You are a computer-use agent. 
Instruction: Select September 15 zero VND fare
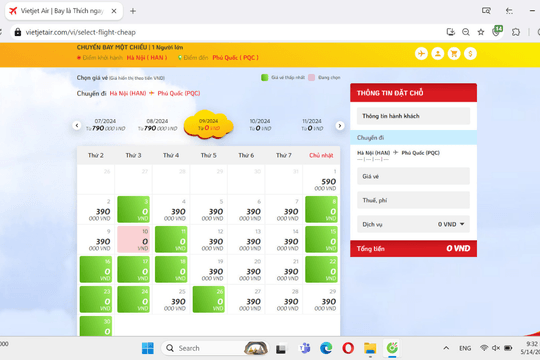tap(321, 239)
